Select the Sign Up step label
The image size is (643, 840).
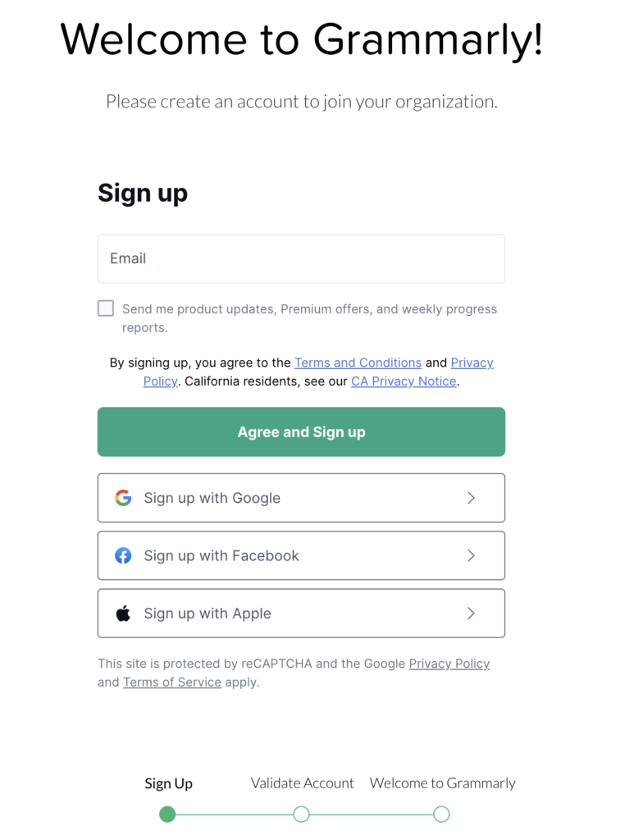point(169,784)
